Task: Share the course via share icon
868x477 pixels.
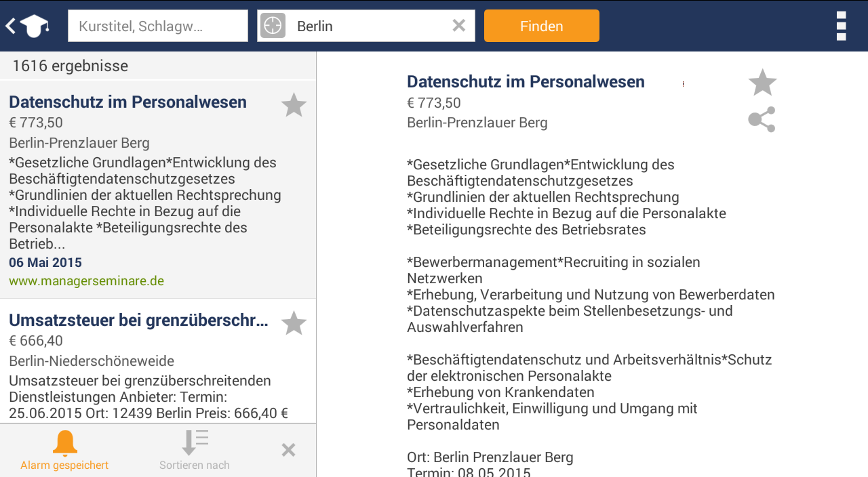Action: (762, 119)
